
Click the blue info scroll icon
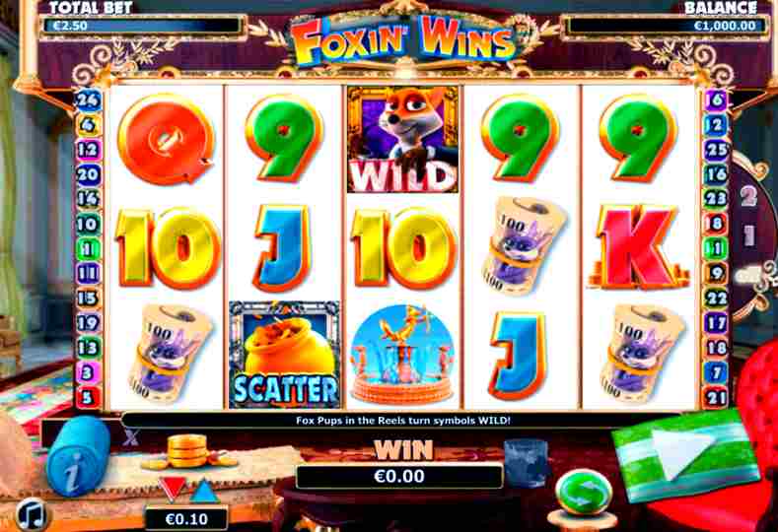[x=78, y=455]
